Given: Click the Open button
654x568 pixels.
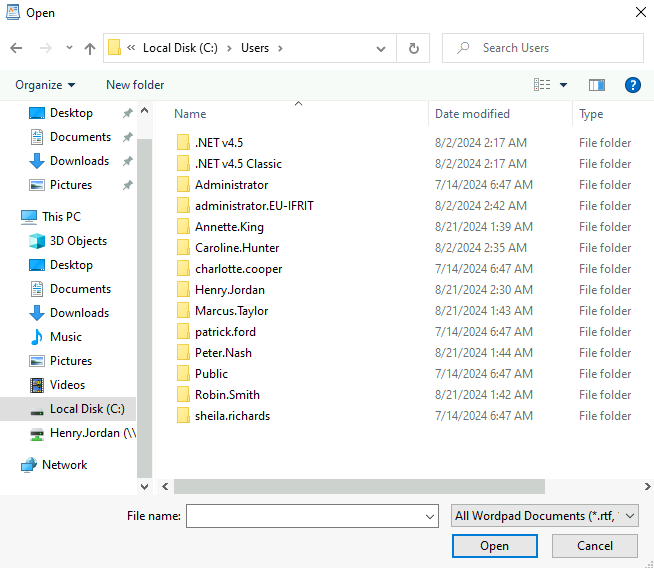Looking at the screenshot, I should pyautogui.click(x=494, y=546).
